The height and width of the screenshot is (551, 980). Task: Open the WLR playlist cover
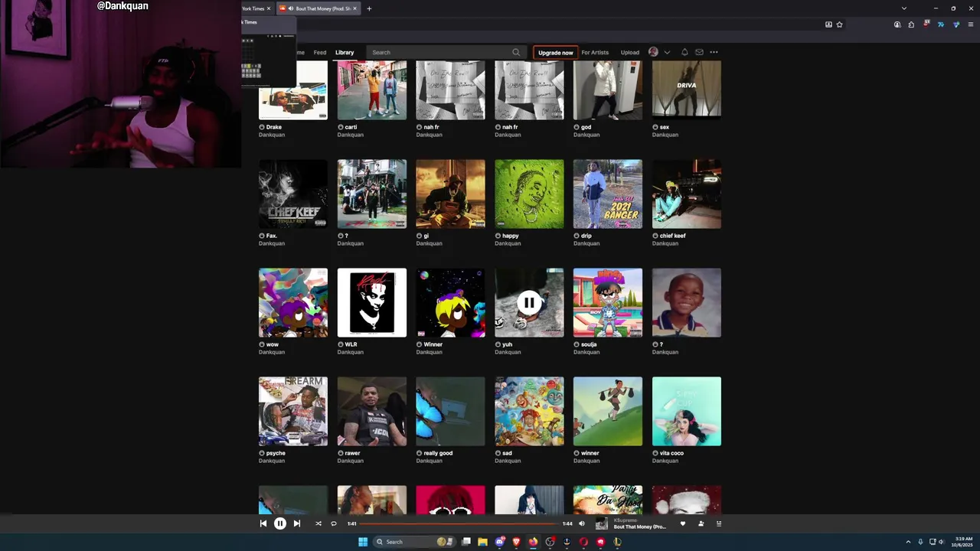tap(372, 302)
